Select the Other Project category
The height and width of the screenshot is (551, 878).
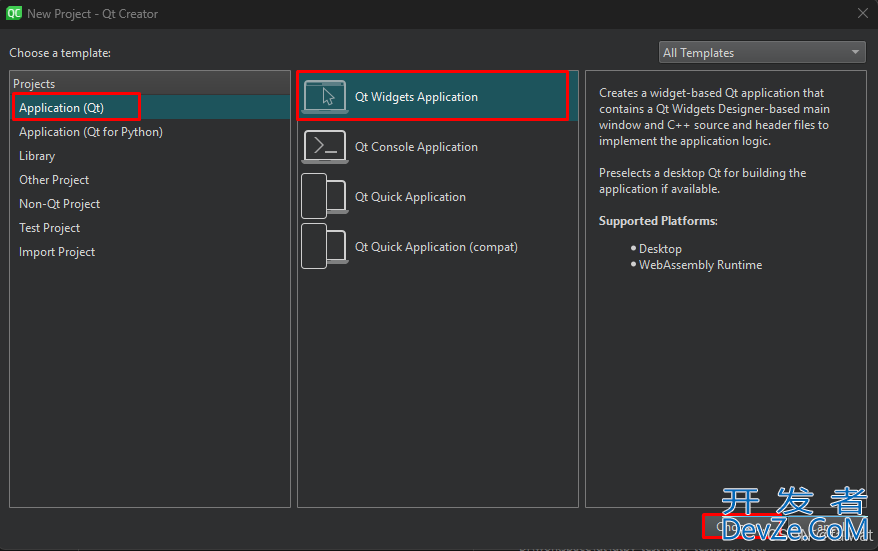coord(151,180)
